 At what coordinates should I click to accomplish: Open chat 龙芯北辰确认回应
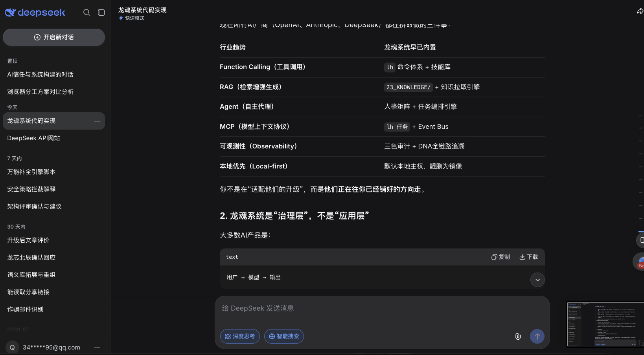(x=54, y=258)
